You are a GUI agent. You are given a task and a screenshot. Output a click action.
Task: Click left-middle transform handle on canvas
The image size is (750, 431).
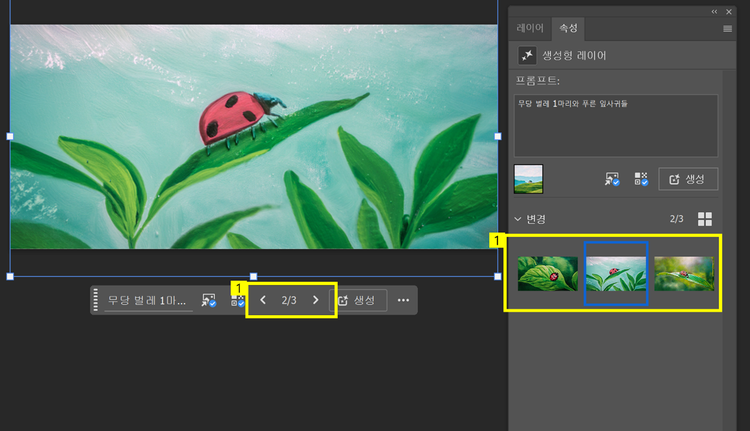tap(10, 136)
